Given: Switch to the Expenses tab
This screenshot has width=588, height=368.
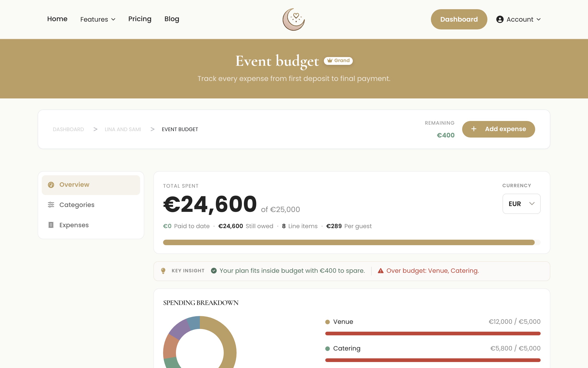Looking at the screenshot, I should [91, 225].
